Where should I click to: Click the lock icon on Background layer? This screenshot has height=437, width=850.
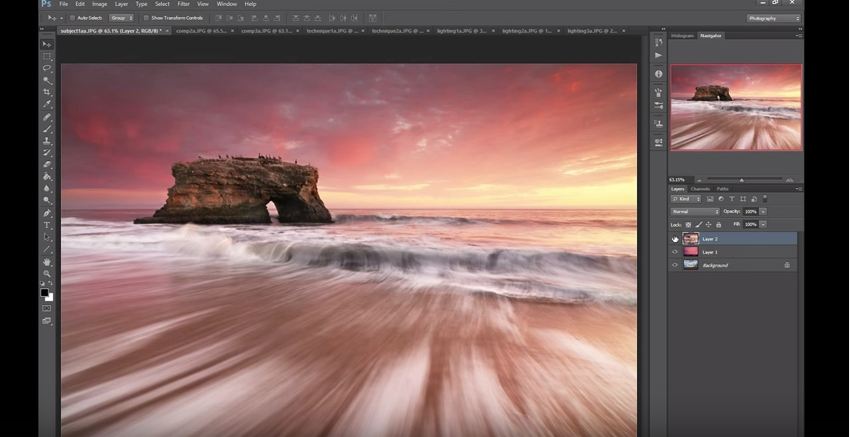[787, 265]
